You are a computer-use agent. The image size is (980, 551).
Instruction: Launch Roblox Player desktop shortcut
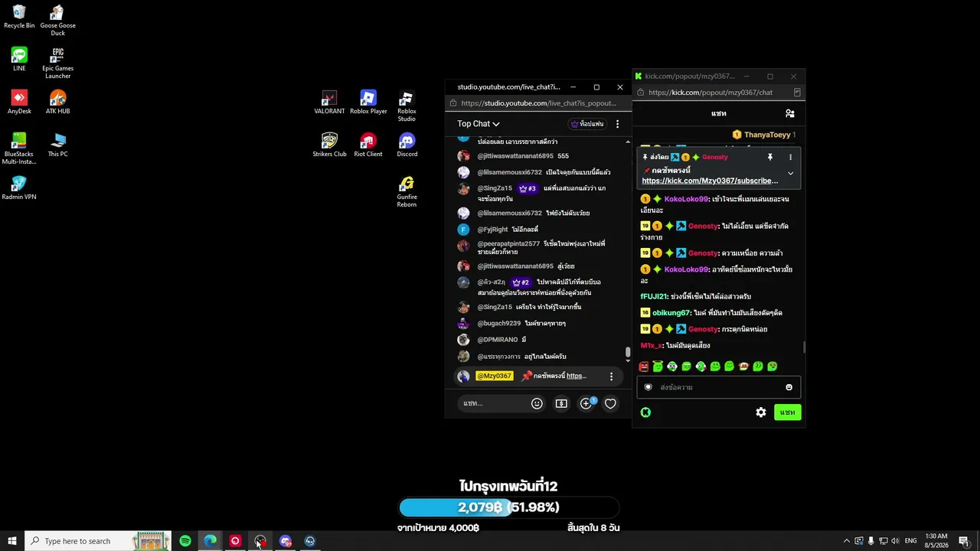(368, 103)
